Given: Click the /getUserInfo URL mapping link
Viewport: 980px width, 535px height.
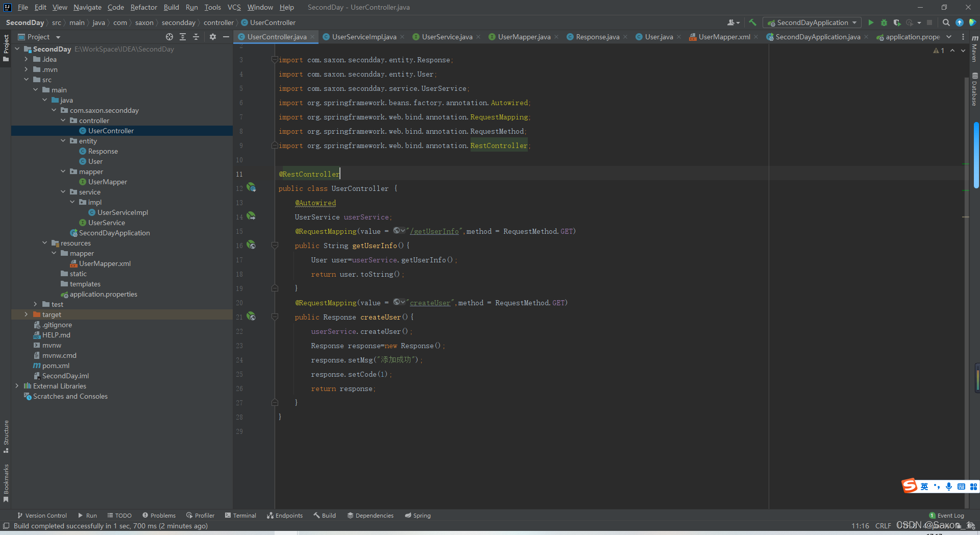Looking at the screenshot, I should click(434, 231).
